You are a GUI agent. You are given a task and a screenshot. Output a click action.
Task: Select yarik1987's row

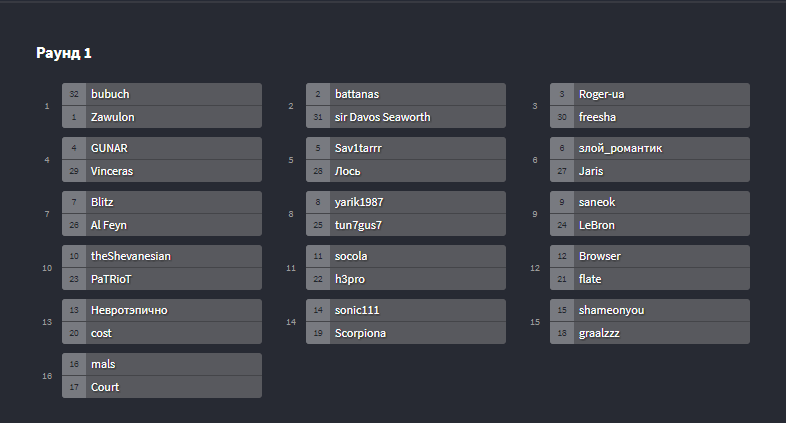click(406, 202)
